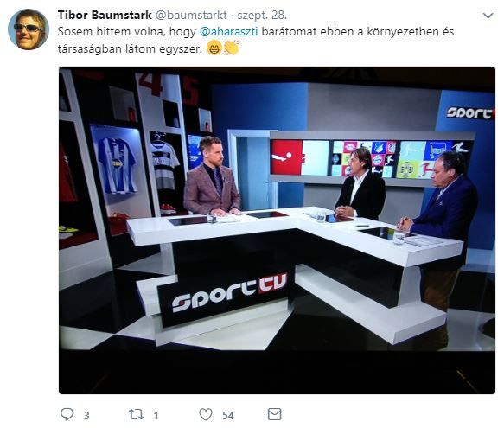
Task: Open the reply speech bubble icon
Action: tap(67, 414)
